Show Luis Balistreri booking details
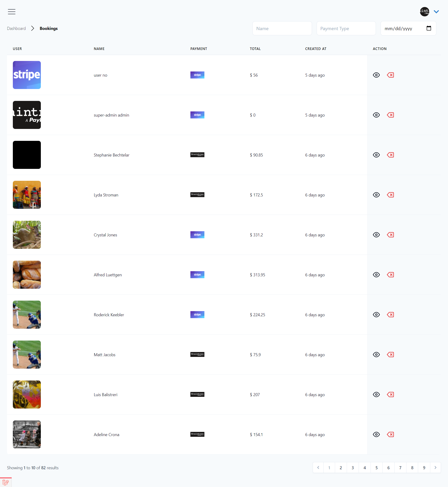448x487 pixels. pyautogui.click(x=376, y=395)
